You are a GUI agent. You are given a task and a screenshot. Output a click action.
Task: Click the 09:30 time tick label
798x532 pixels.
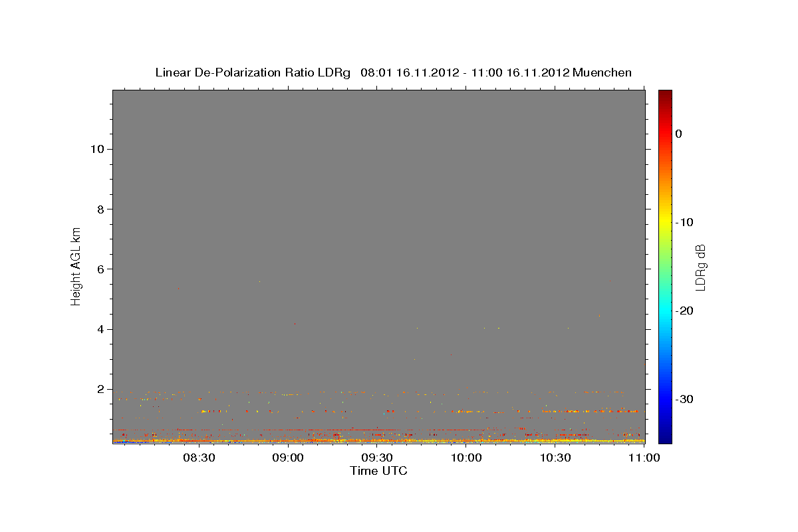coord(377,458)
